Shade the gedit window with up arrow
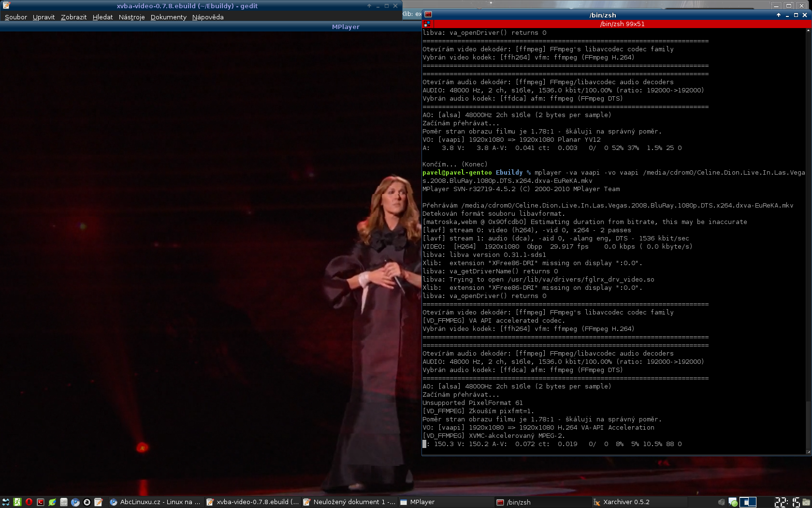 [x=369, y=6]
